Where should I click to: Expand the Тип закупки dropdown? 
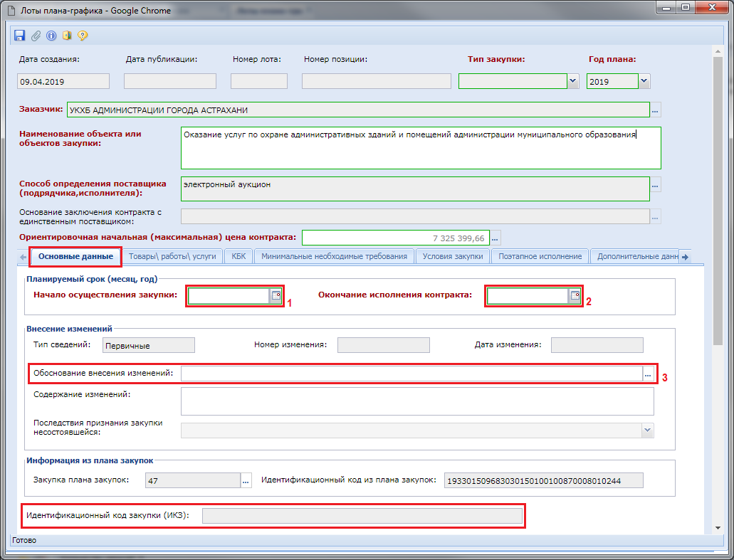pyautogui.click(x=573, y=81)
